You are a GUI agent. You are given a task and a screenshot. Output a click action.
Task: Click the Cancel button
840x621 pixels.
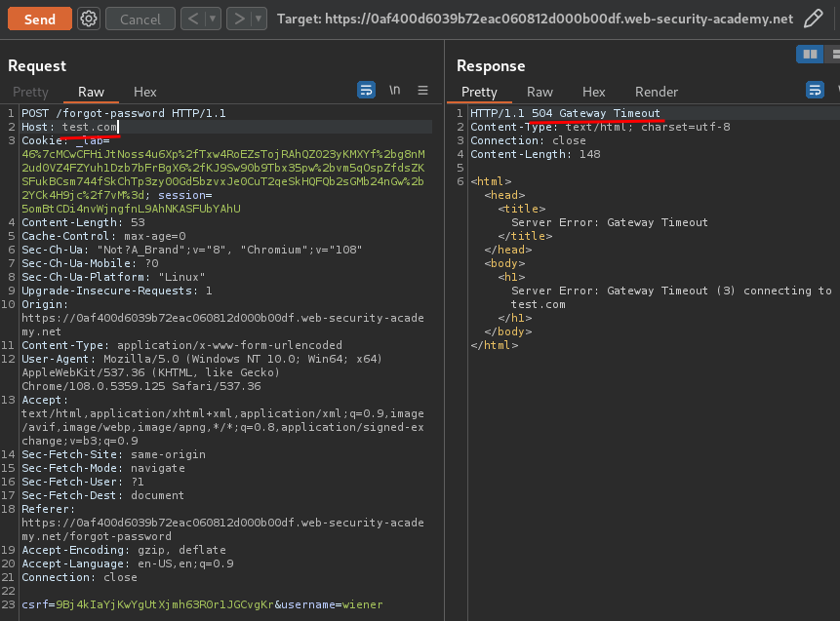pos(140,19)
